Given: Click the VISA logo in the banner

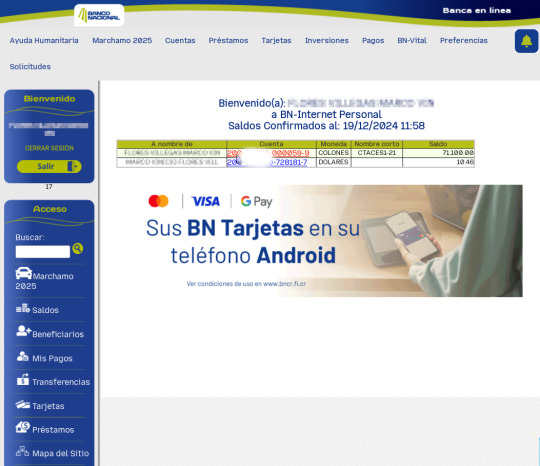Looking at the screenshot, I should (x=206, y=201).
